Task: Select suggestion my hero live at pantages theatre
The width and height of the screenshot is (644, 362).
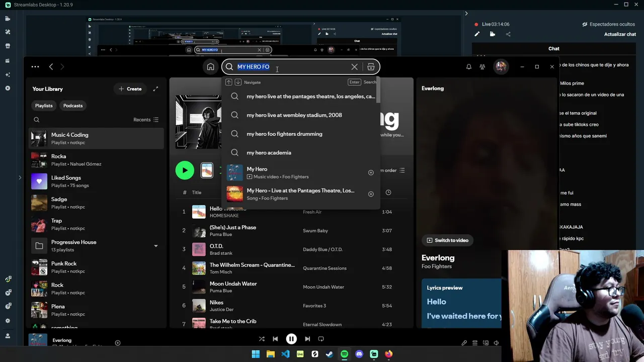Action: [x=301, y=96]
